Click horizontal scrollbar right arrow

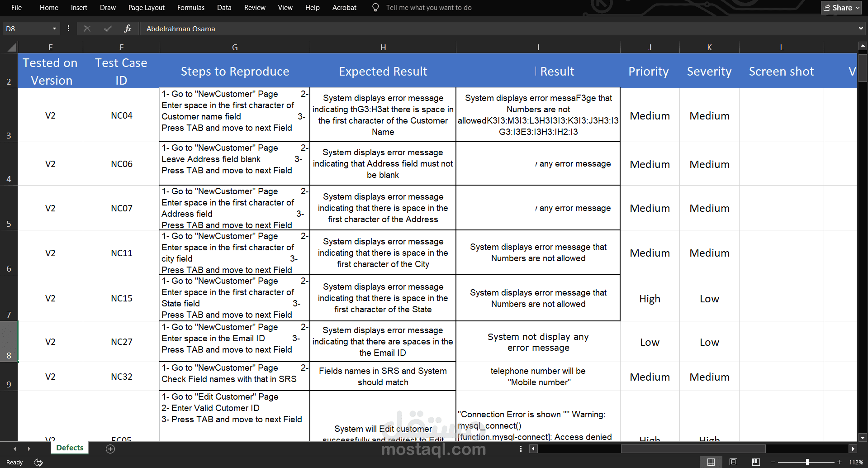853,449
